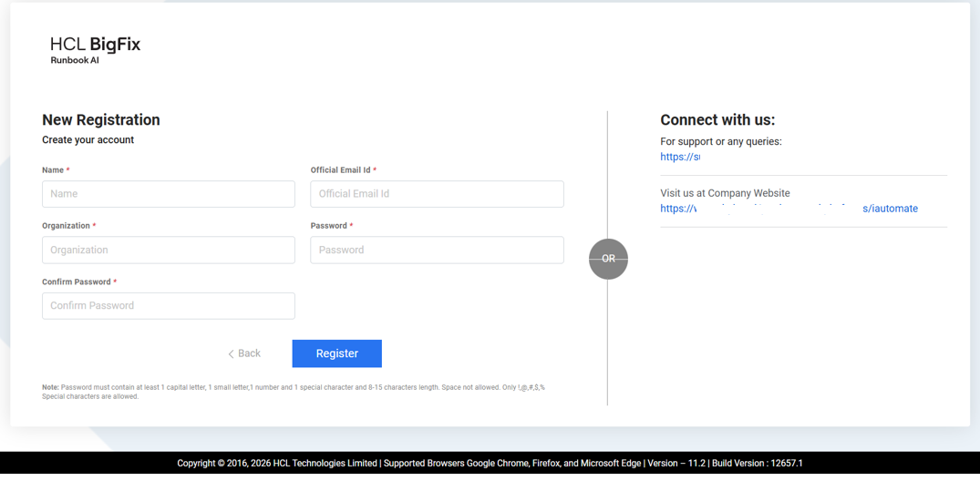Click the Official Email Id label text
Viewport: 980px width, 481px height.
pyautogui.click(x=340, y=170)
